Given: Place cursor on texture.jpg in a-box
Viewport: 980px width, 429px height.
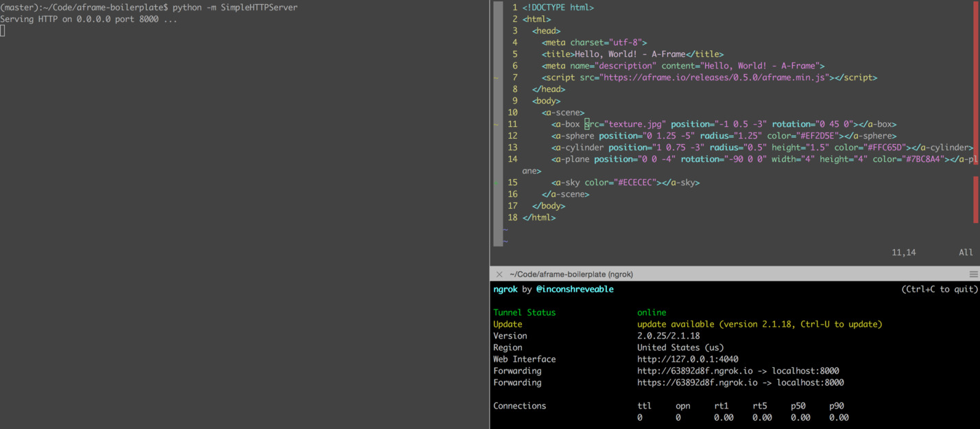Looking at the screenshot, I should [x=635, y=124].
